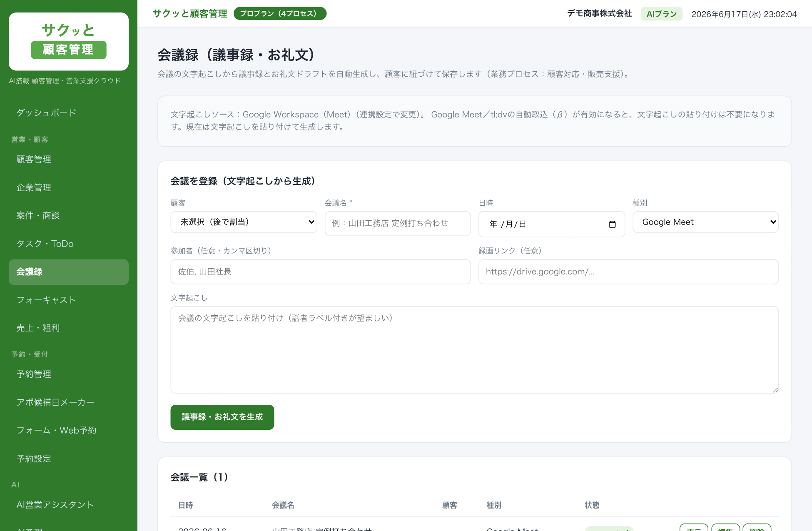This screenshot has width=812, height=531.
Task: Open タスク・ToDo from the sidebar
Action: (69, 244)
